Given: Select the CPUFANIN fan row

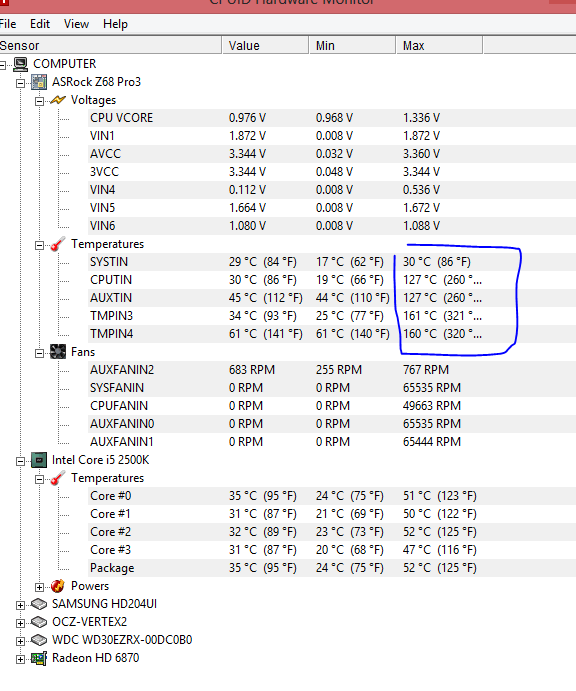Looking at the screenshot, I should [332, 406].
